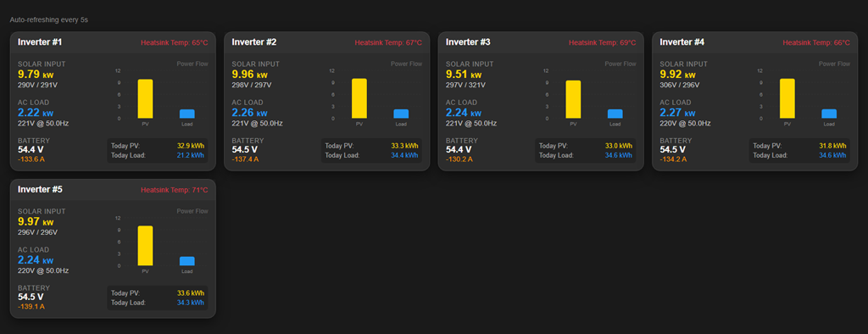Click the yellow PV bar in Inverter #3 chart
Viewport: 868px width, 334px height.
pyautogui.click(x=574, y=100)
